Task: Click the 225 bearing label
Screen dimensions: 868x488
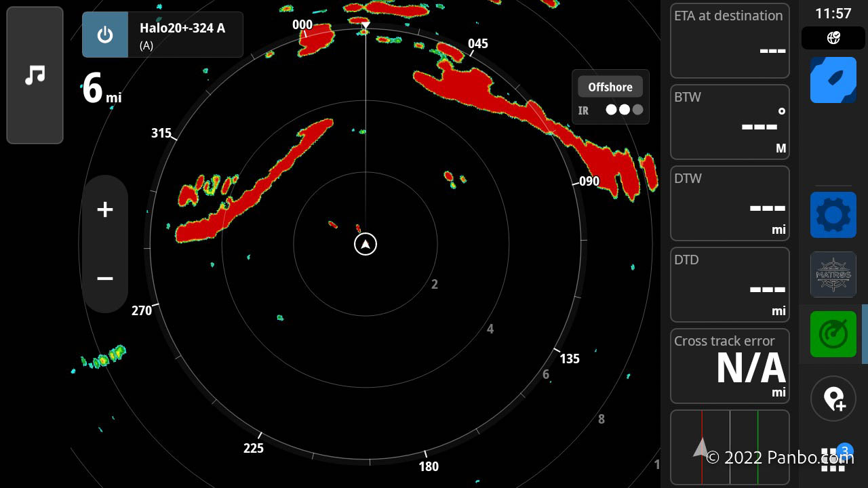Action: 254,448
